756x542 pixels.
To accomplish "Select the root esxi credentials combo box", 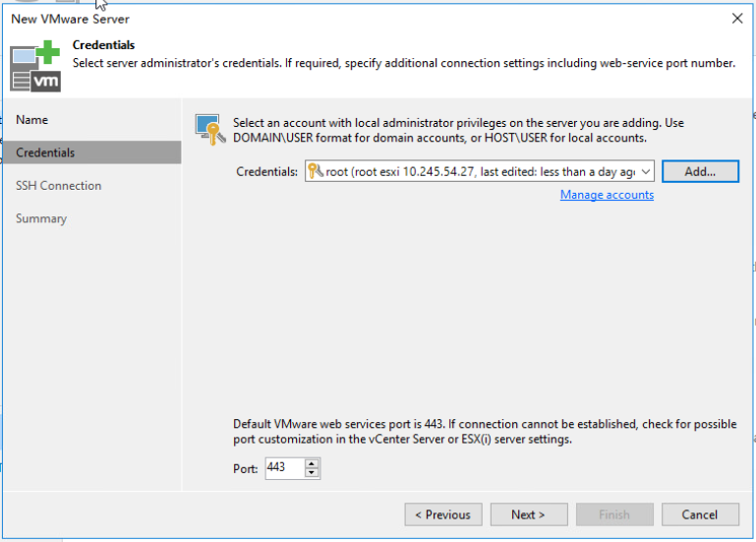I will point(479,171).
